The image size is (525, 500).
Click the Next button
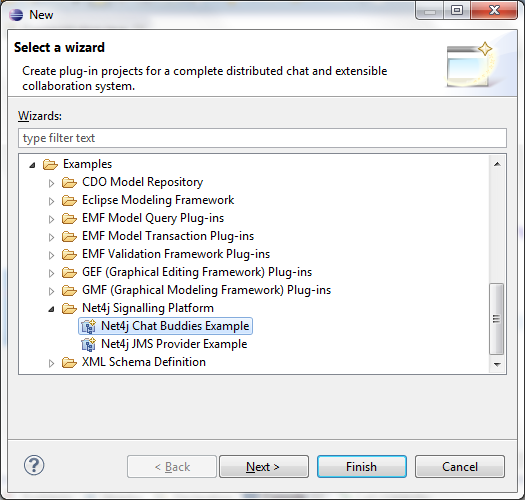coord(264,466)
